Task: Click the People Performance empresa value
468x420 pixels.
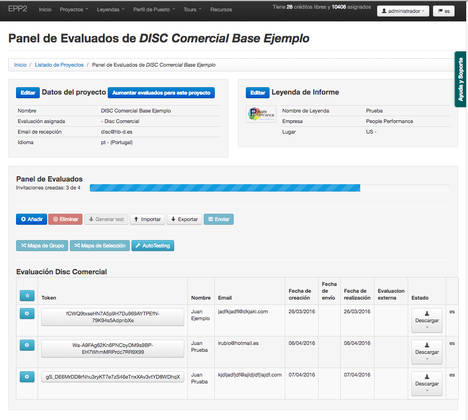Action: point(389,121)
